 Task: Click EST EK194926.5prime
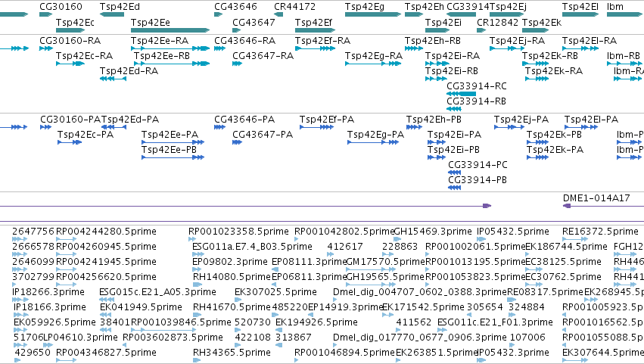click(x=316, y=323)
